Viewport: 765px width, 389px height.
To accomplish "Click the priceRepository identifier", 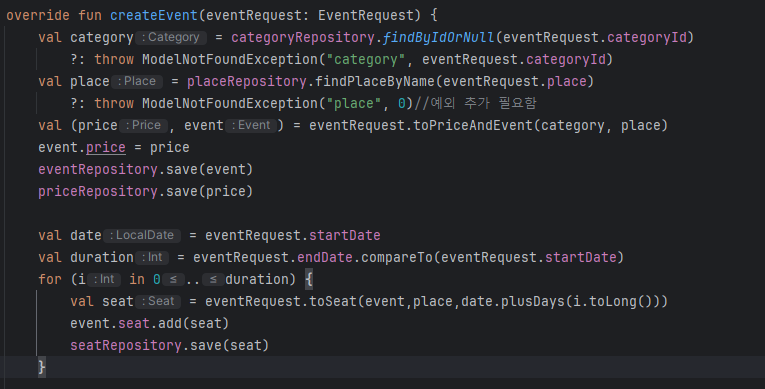I will (98, 191).
